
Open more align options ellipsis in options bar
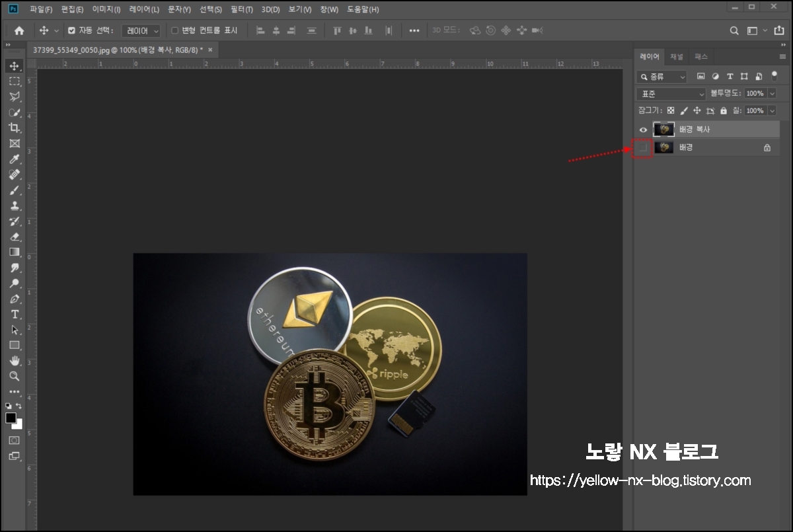[x=414, y=30]
